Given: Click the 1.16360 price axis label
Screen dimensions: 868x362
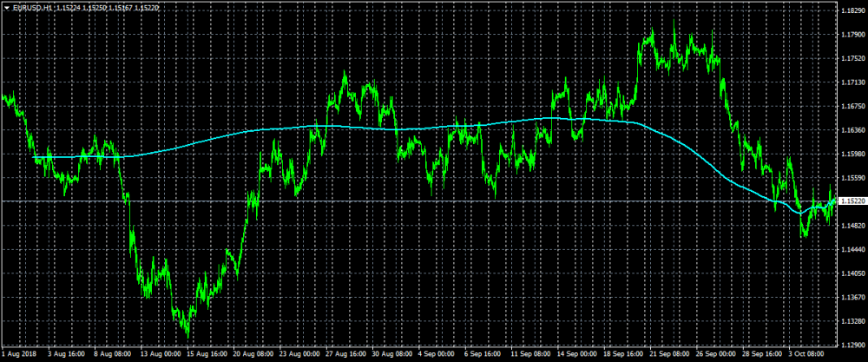Looking at the screenshot, I should 852,130.
